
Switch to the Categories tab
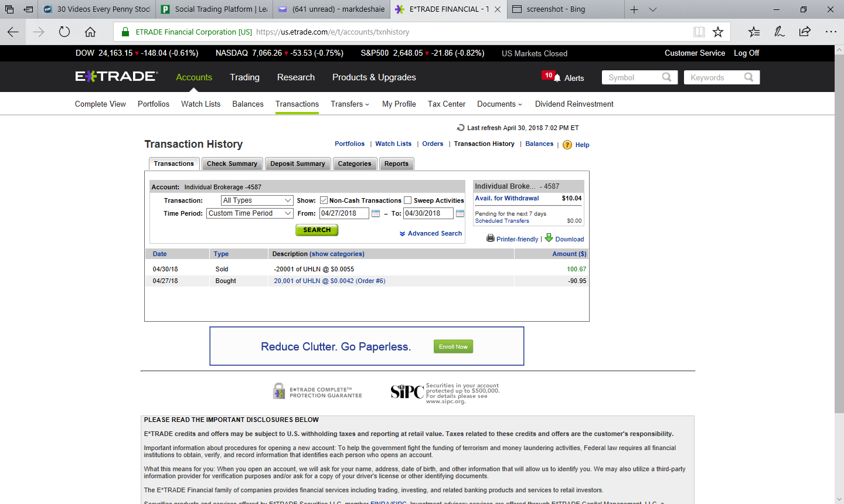pos(355,164)
